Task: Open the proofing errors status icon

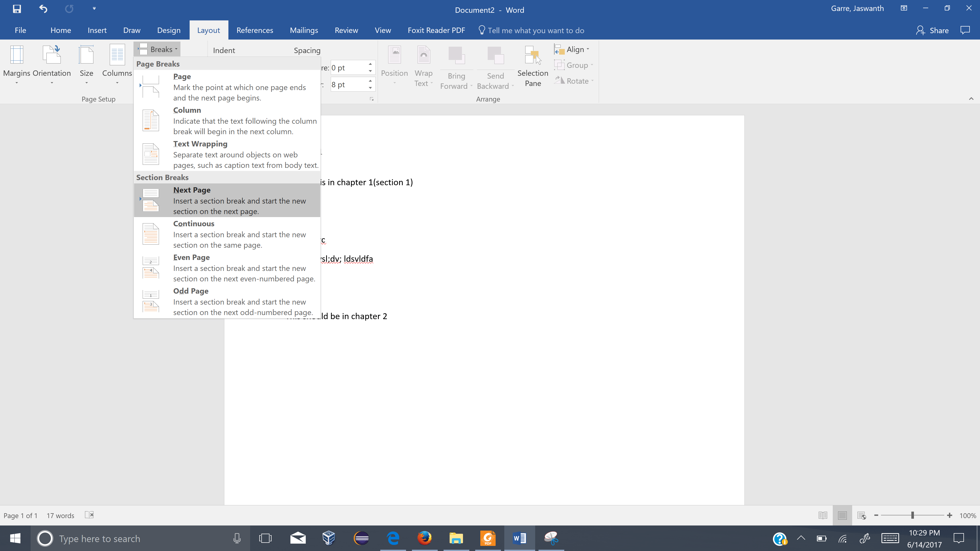Action: [89, 515]
